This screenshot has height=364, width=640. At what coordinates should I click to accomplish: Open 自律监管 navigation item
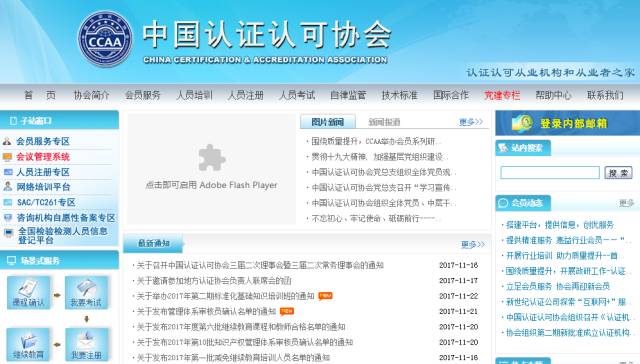point(348,95)
